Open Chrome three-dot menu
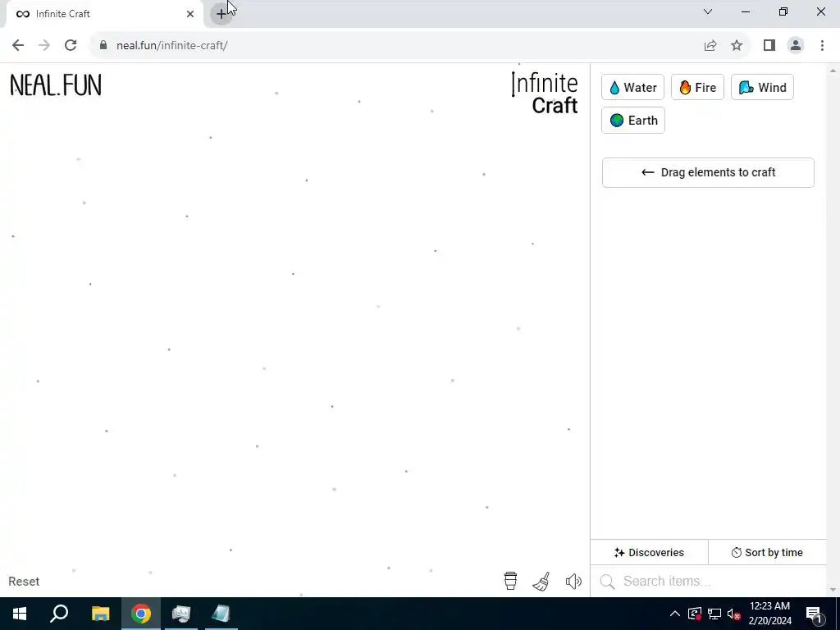 coord(822,46)
